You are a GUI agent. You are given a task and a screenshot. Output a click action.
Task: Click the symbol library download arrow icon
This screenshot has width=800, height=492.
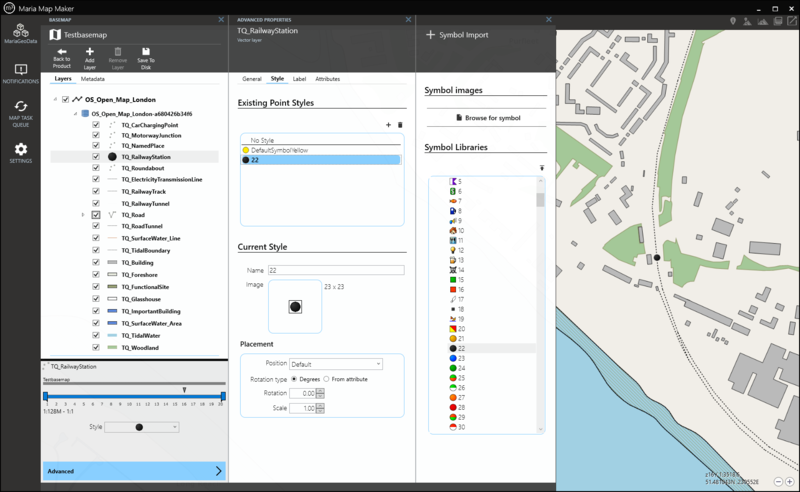pyautogui.click(x=542, y=168)
